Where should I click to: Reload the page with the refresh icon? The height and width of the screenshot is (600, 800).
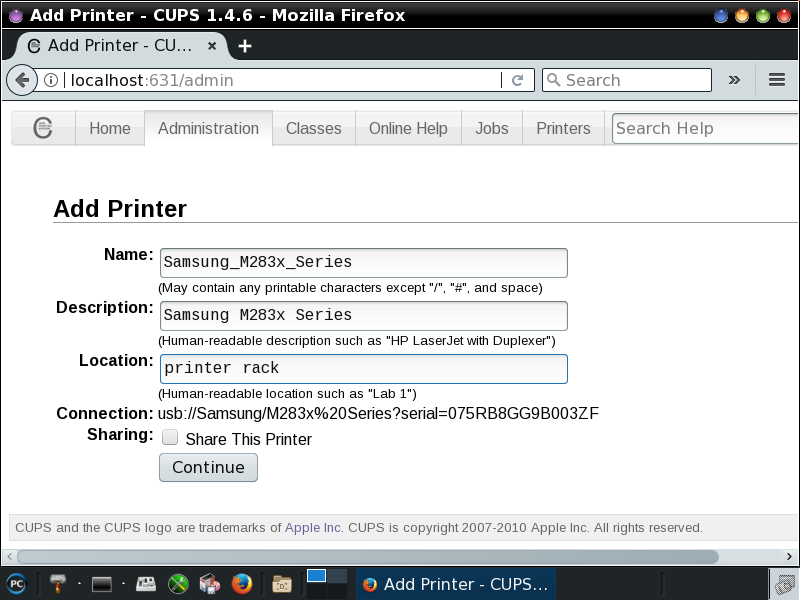coord(517,80)
